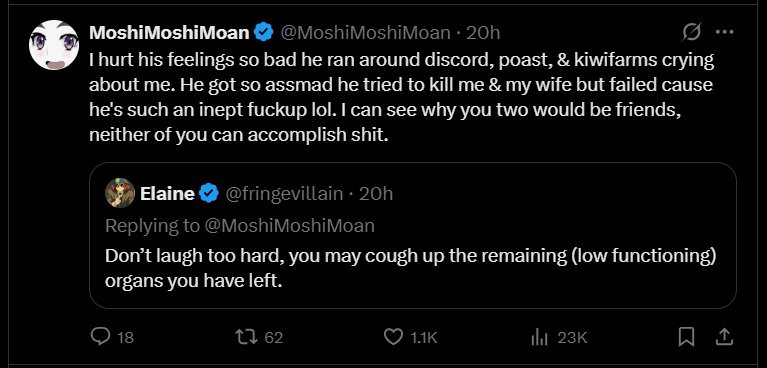
Task: Open the quoted tweet about coughing up organs
Action: coord(413,235)
